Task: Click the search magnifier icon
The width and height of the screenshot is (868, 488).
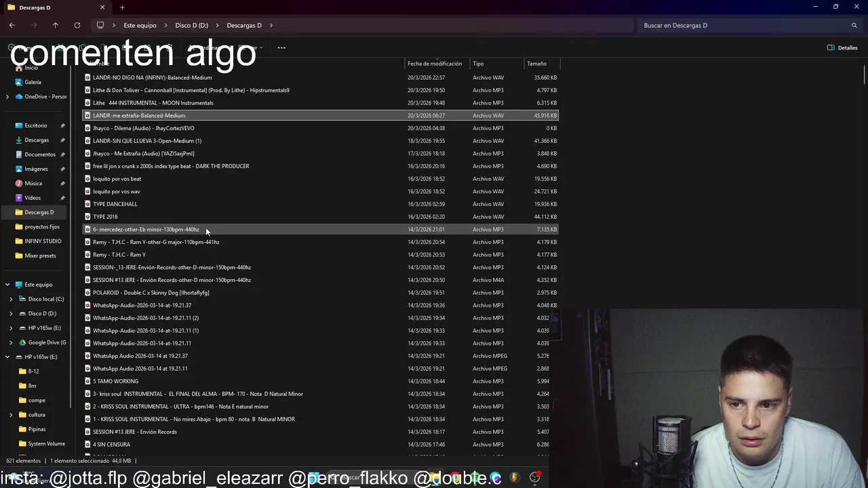Action: coord(854,25)
